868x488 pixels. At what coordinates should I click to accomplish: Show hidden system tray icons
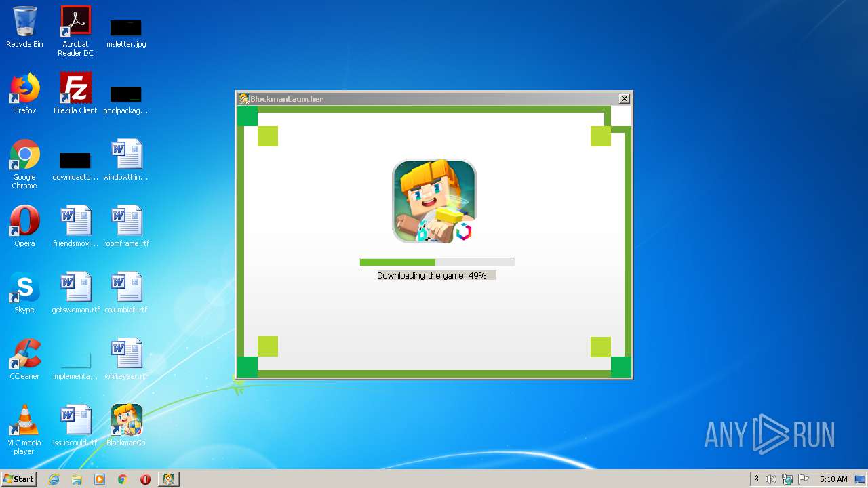click(x=756, y=479)
